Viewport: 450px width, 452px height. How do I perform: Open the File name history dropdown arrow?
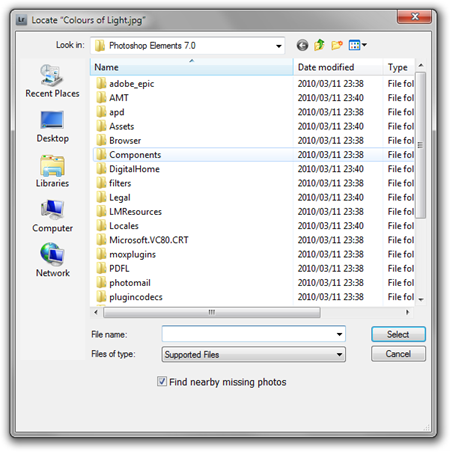(339, 334)
